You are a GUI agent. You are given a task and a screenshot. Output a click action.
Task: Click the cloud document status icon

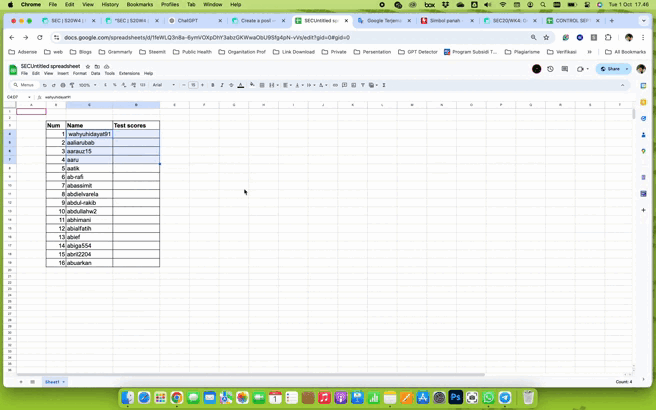pyautogui.click(x=107, y=67)
